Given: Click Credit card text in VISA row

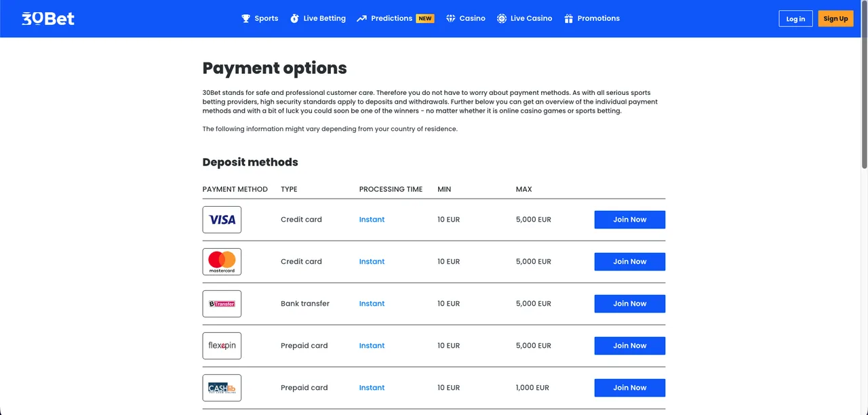Looking at the screenshot, I should coord(301,220).
